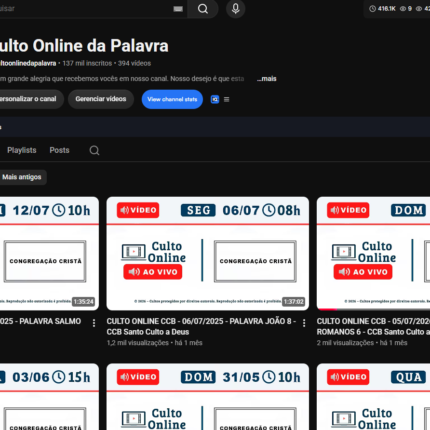
Task: Click the eye icon showing 9
Action: 403,9
